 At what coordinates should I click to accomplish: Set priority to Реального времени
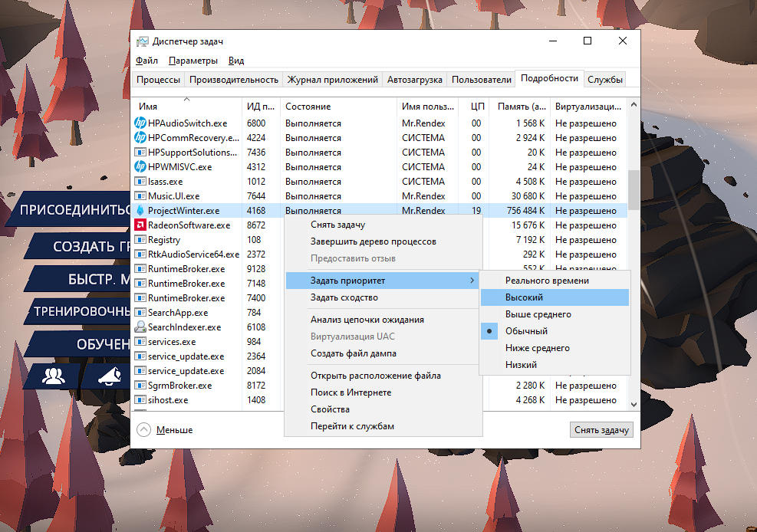[555, 281]
